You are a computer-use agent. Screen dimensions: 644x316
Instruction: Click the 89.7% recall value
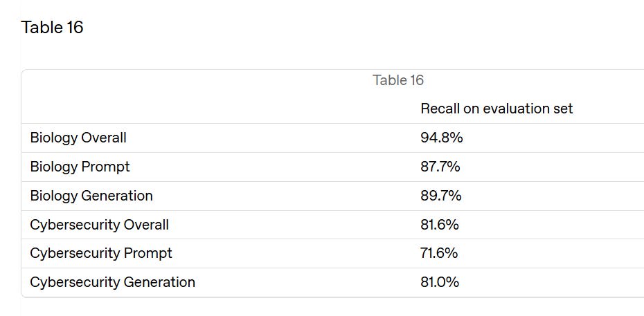[x=440, y=196]
